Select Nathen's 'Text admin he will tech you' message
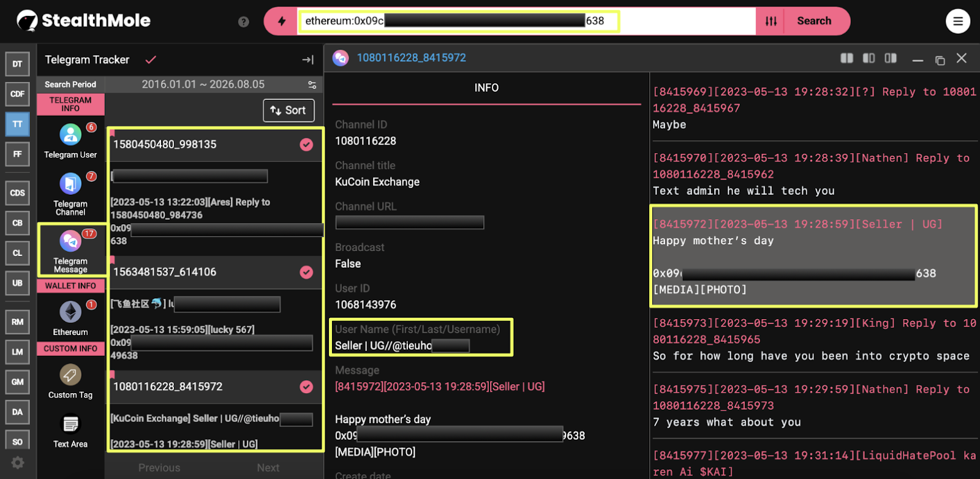 coord(813,174)
